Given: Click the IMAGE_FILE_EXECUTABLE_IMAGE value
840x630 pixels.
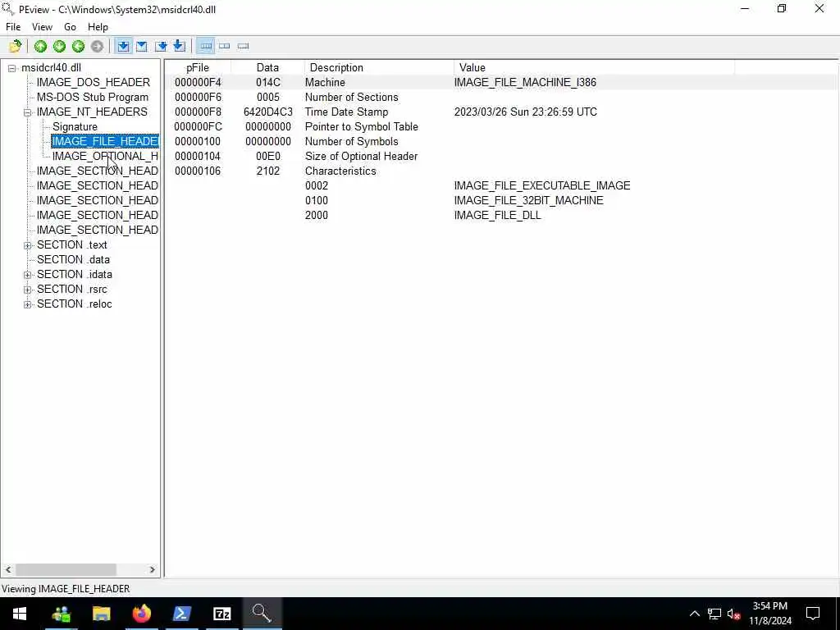Looking at the screenshot, I should [x=542, y=186].
